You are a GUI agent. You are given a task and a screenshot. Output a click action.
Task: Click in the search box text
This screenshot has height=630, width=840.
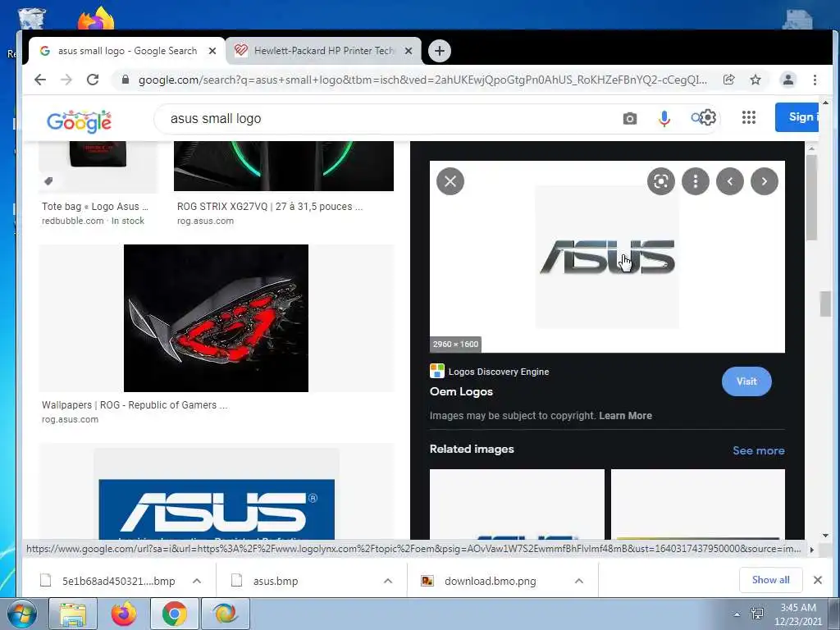216,118
